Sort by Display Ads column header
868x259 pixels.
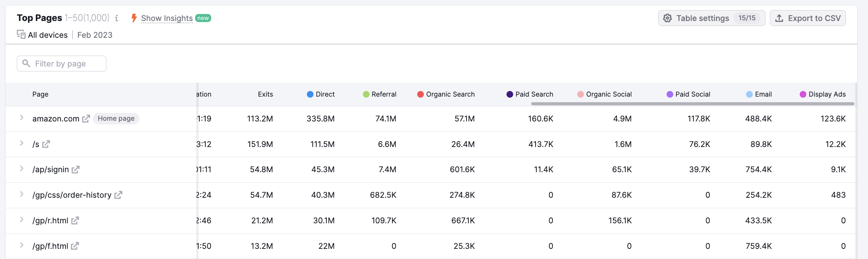pyautogui.click(x=827, y=94)
